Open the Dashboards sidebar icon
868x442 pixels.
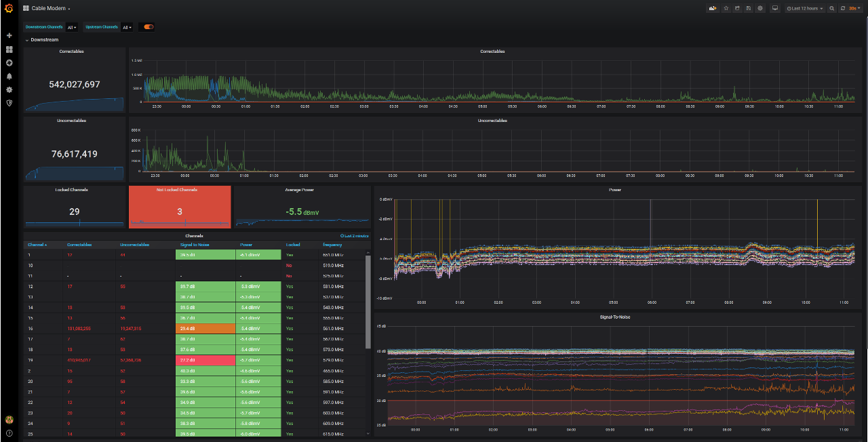pyautogui.click(x=8, y=49)
